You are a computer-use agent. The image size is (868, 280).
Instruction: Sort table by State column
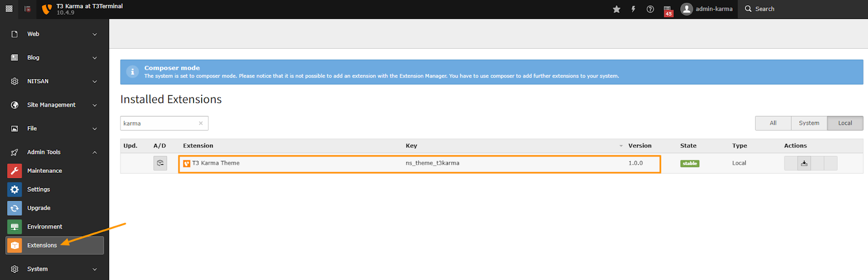coord(688,146)
